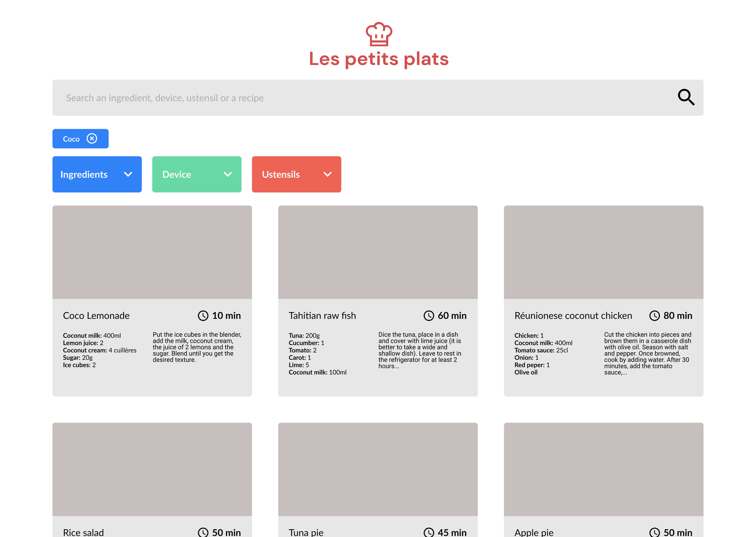This screenshot has width=756, height=537.
Task: Open the Tahitian raw fish recipe title
Action: (322, 316)
